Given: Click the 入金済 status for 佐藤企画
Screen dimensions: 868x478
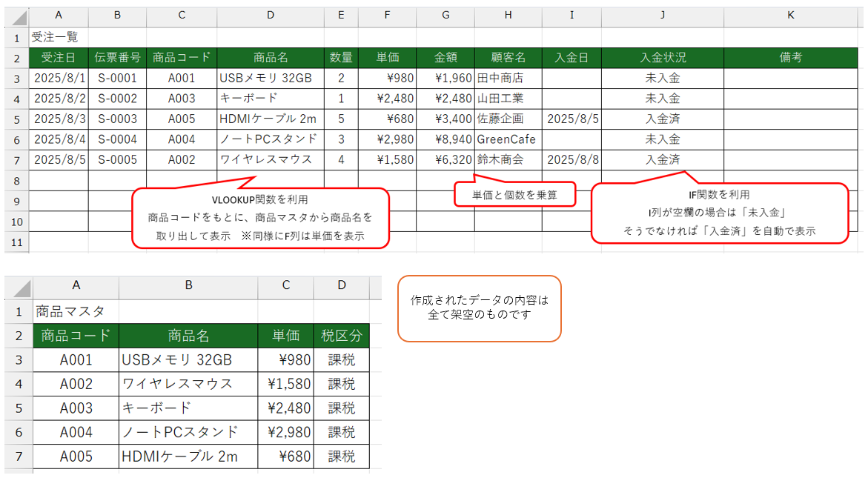Looking at the screenshot, I should pyautogui.click(x=662, y=119).
